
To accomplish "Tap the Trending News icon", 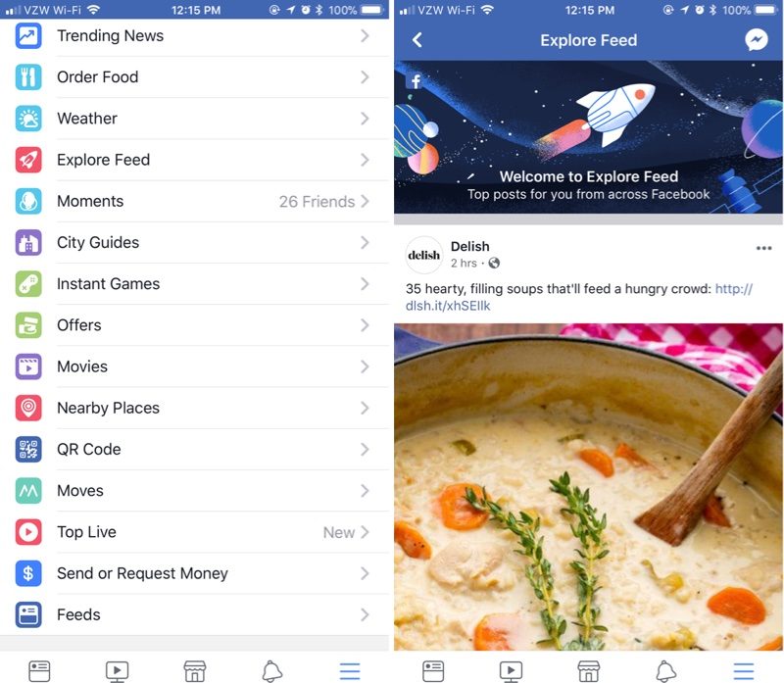I will pyautogui.click(x=28, y=36).
